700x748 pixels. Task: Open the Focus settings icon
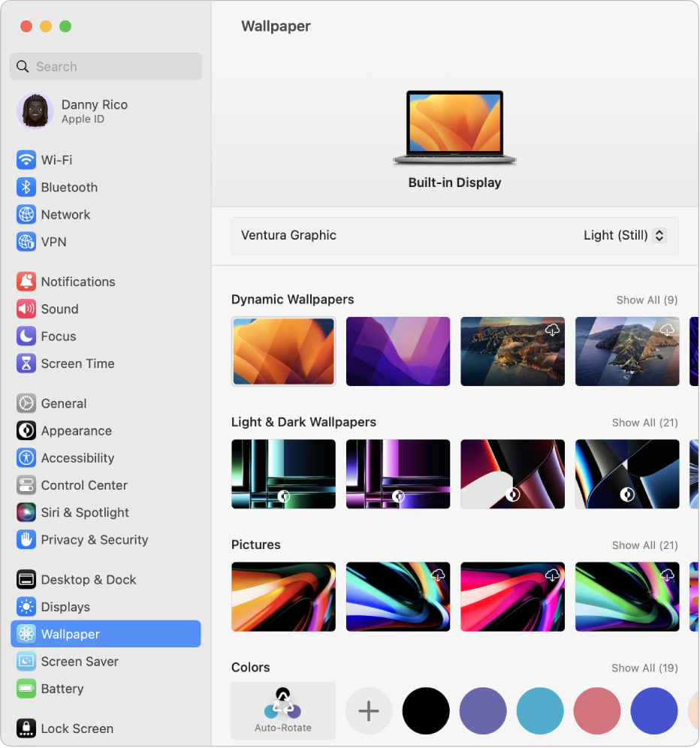[26, 336]
